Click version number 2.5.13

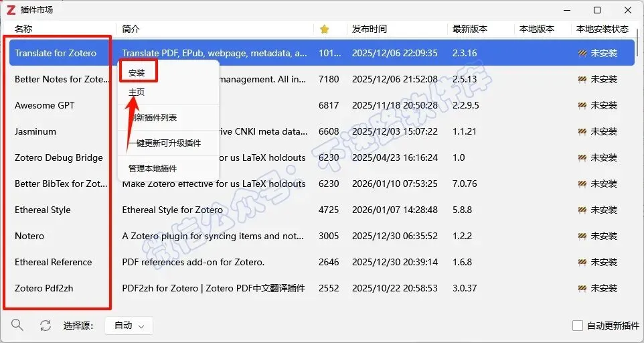pos(465,79)
